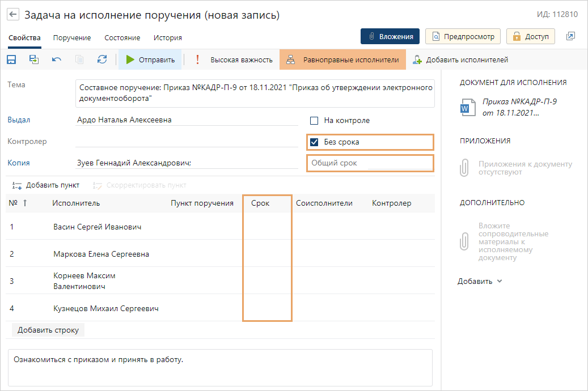
Task: Open card in new window icon
Action: [x=570, y=36]
